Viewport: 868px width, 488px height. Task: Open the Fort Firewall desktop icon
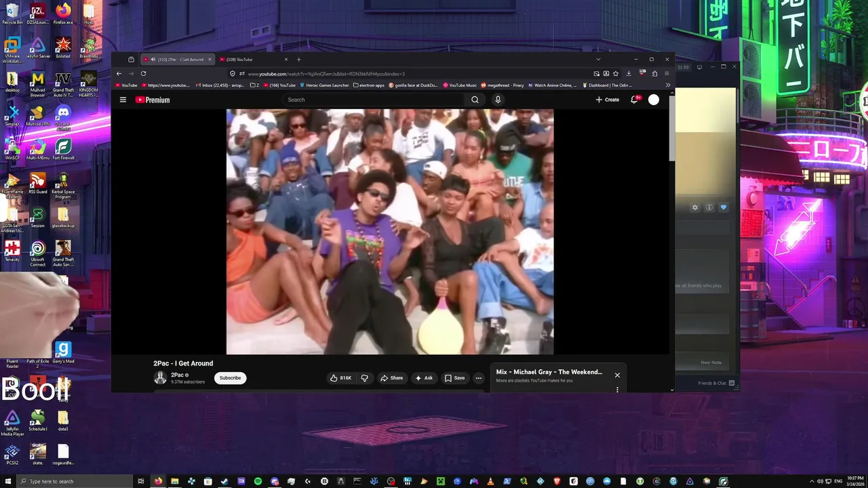coord(63,148)
